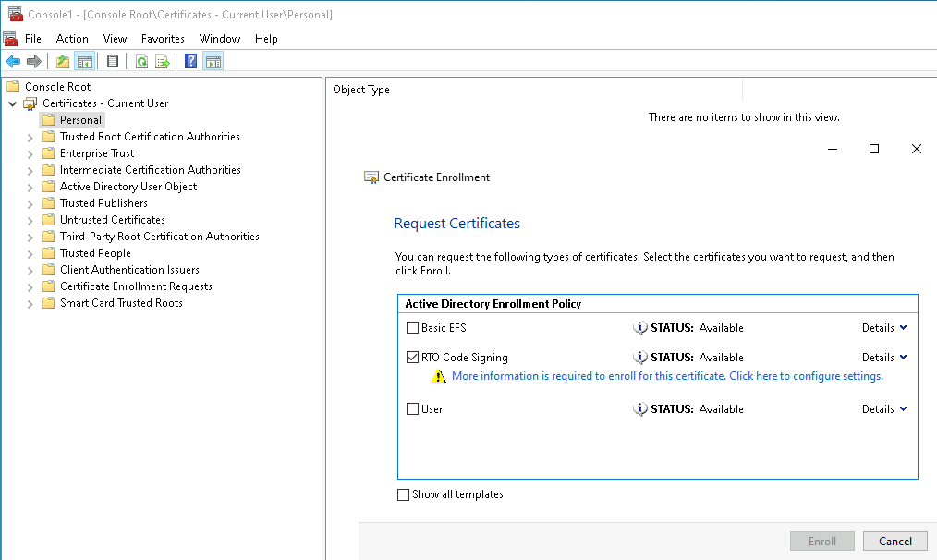Uncheck the RTO Code Signing checkbox
The height and width of the screenshot is (560, 937).
(413, 358)
